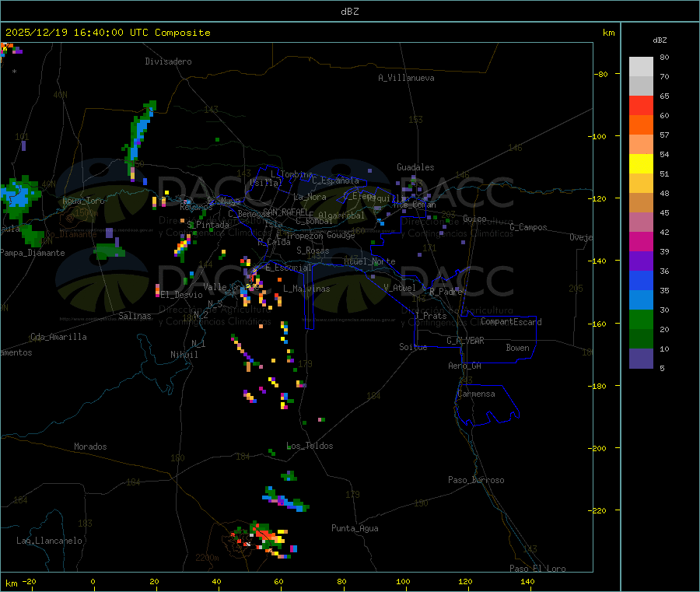Click the Cda_Amarilla location label
The image size is (700, 592).
tap(58, 337)
